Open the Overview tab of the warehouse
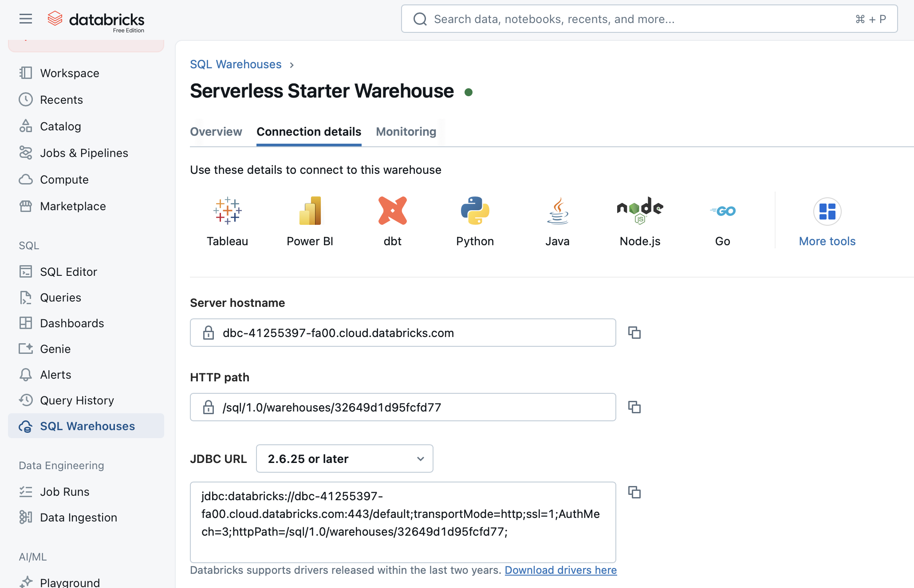This screenshot has height=588, width=914. (216, 132)
